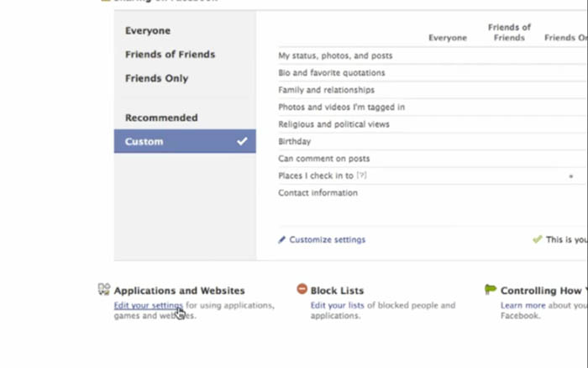588x368 pixels.
Task: Click the Applications and Websites puzzle icon
Action: [104, 289]
